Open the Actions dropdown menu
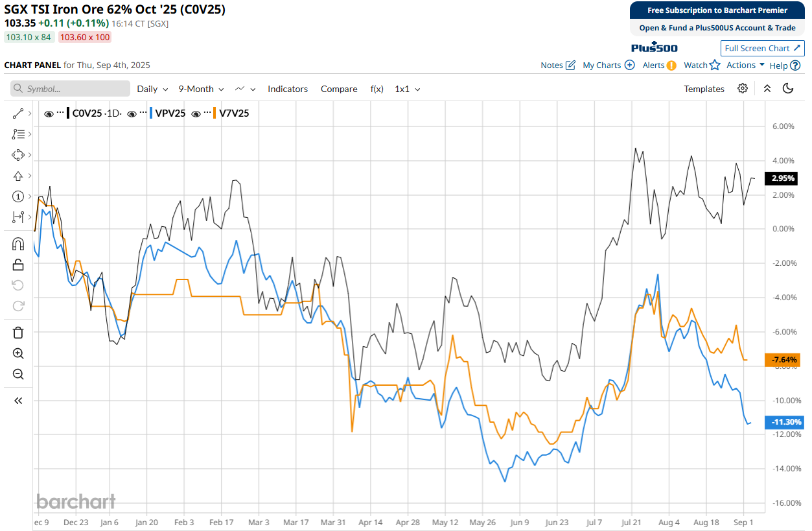 [x=745, y=65]
